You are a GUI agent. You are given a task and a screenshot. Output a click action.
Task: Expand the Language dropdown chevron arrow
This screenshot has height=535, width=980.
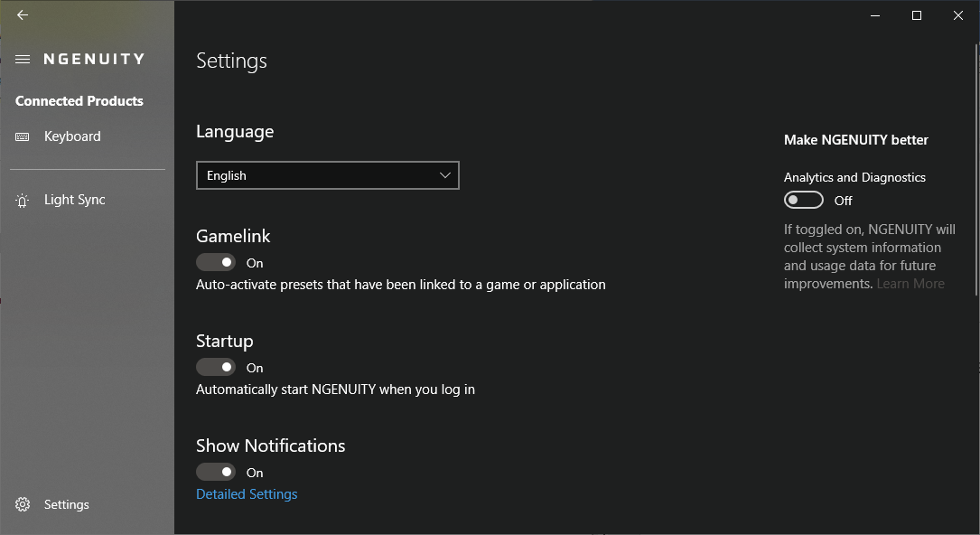click(x=445, y=175)
